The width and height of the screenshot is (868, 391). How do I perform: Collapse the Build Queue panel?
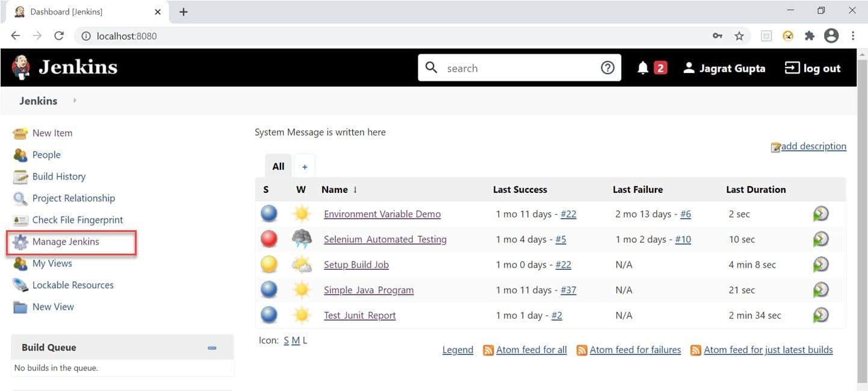pyautogui.click(x=211, y=348)
